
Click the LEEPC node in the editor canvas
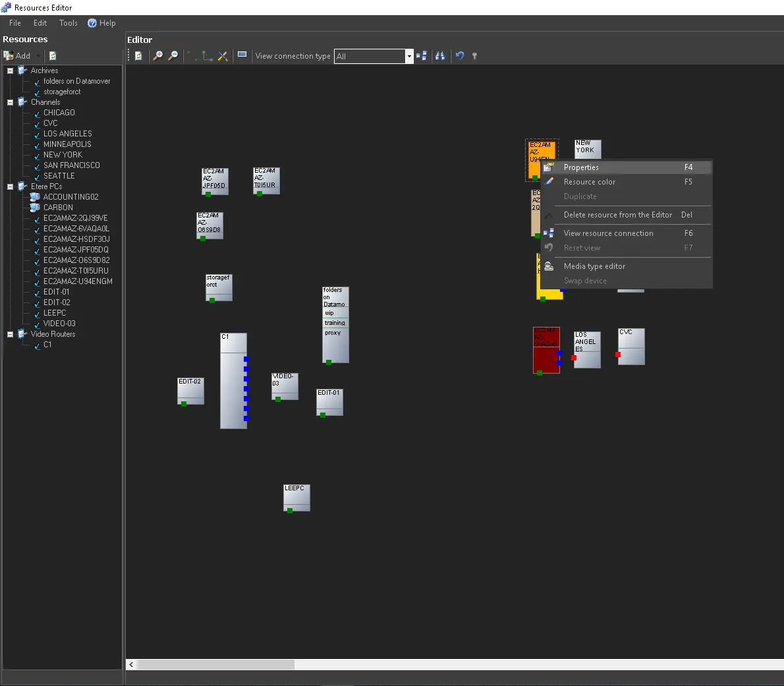pyautogui.click(x=296, y=498)
